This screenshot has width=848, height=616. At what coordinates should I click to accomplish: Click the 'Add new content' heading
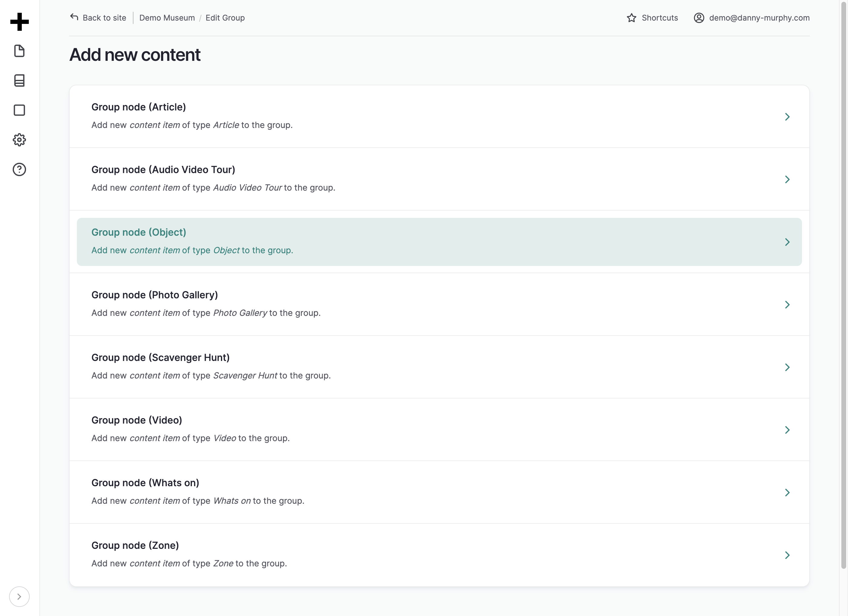coord(135,55)
